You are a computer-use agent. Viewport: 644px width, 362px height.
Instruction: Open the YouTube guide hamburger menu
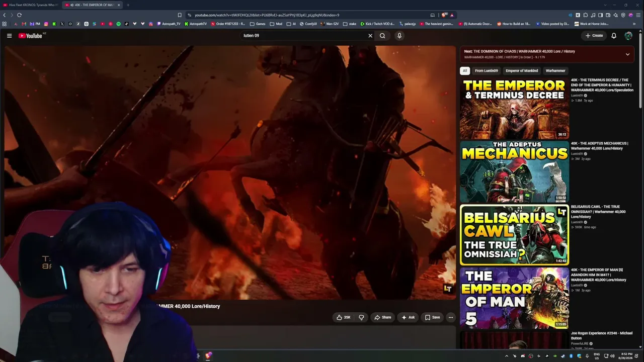pos(9,36)
